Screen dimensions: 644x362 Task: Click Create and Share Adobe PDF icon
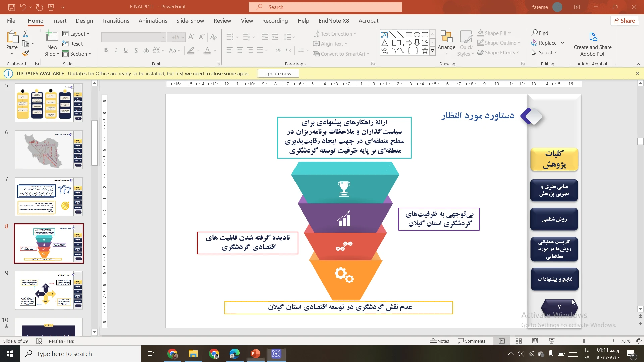click(593, 37)
